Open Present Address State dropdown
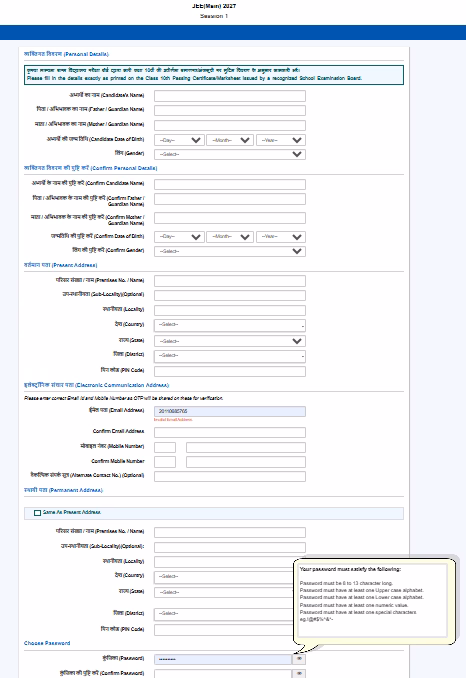The width and height of the screenshot is (466, 678). [230, 341]
